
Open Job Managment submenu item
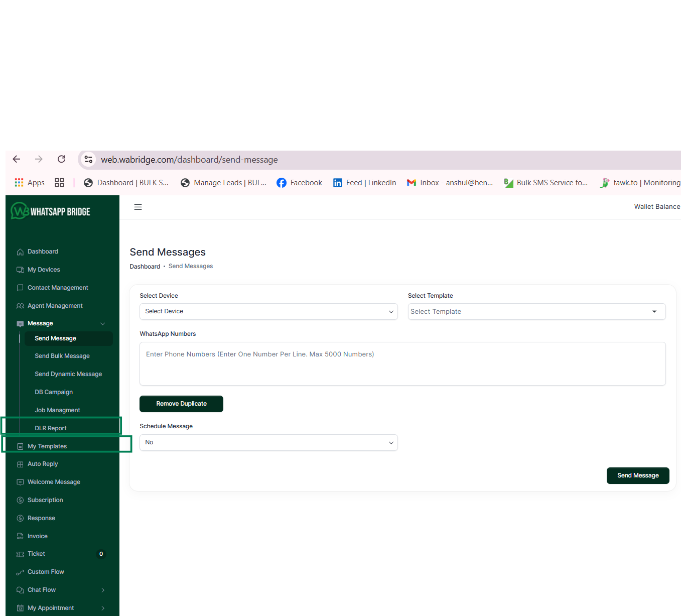(57, 410)
